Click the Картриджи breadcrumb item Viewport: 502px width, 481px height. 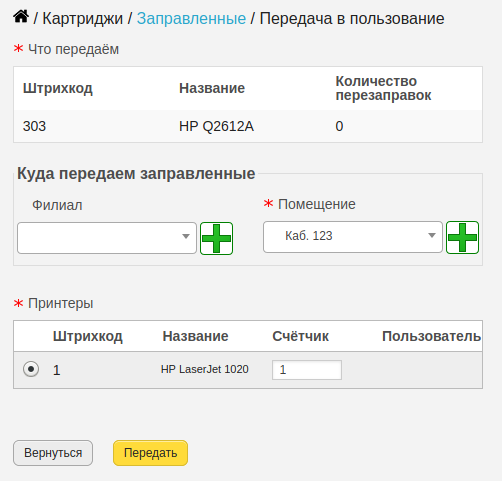[83, 18]
